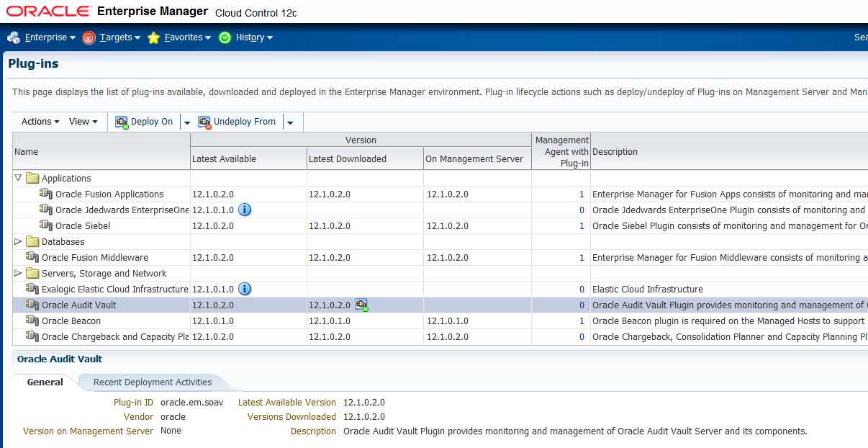Click the History green check icon
The image size is (868, 448).
click(225, 37)
